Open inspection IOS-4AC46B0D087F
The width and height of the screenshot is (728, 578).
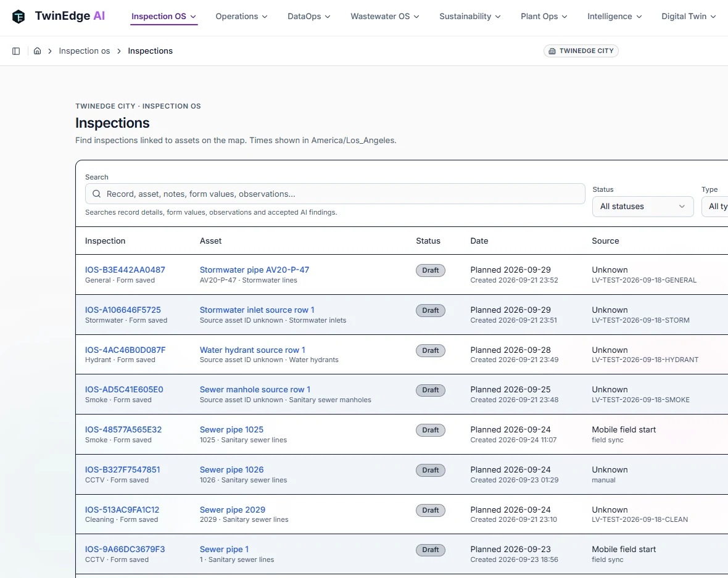(x=125, y=350)
